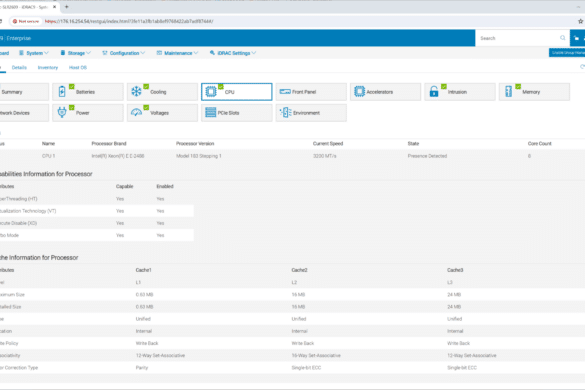Open the PCIe Slots tile
Viewport: 585px width, 390px height.
237,113
